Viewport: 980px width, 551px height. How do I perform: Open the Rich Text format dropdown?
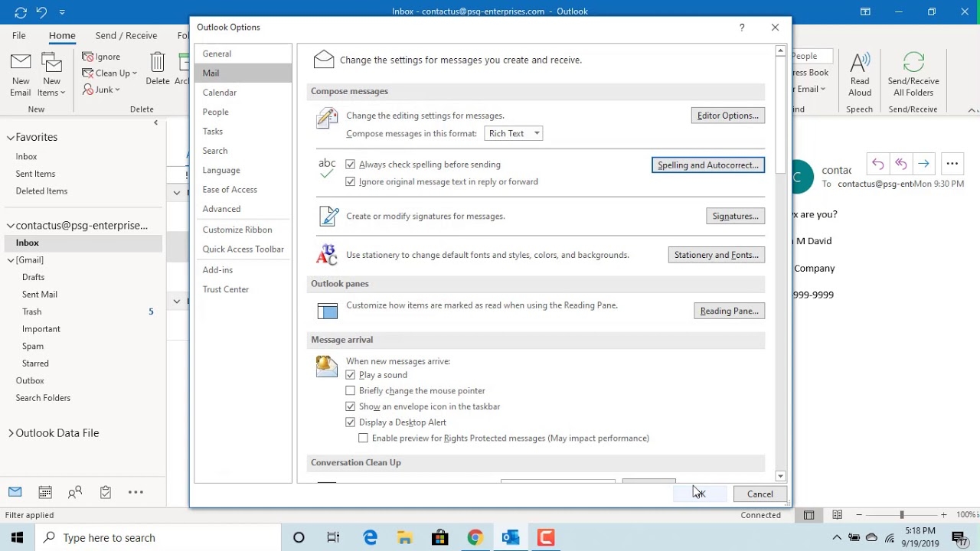coord(514,133)
